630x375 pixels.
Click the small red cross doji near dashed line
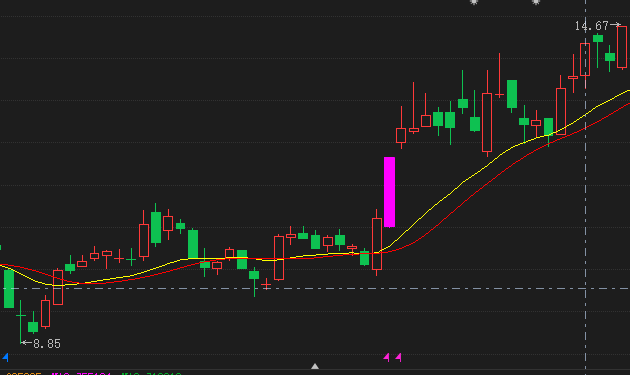coord(266,285)
